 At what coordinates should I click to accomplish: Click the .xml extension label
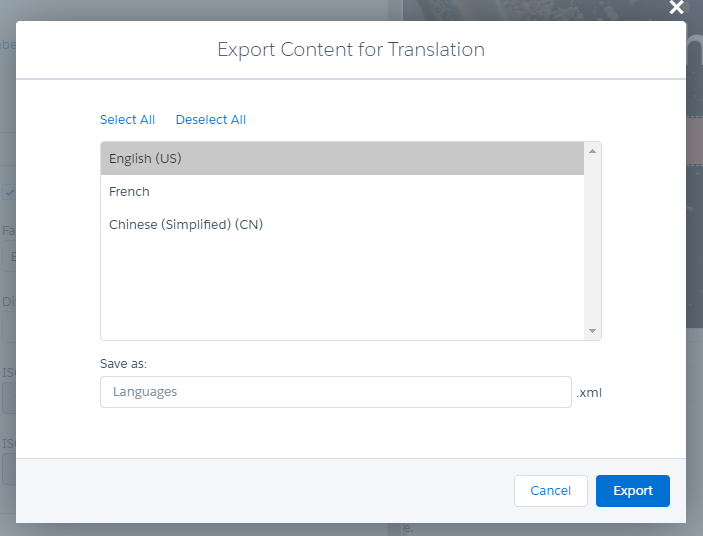589,393
